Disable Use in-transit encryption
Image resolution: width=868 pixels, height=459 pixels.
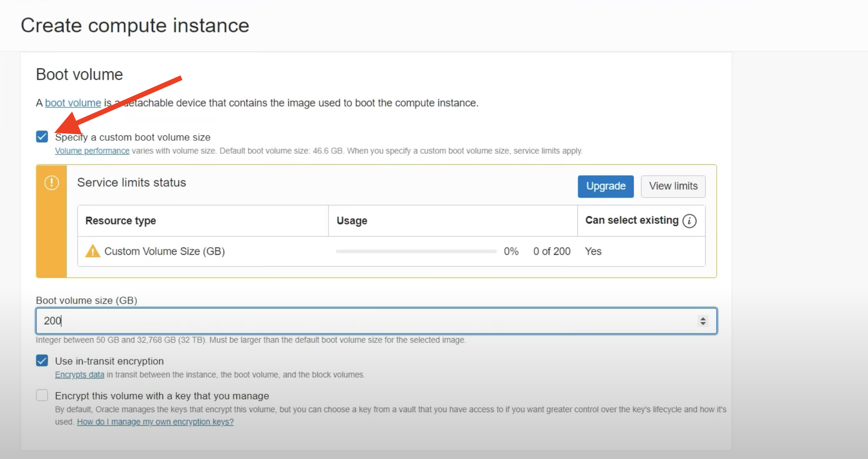click(x=42, y=360)
